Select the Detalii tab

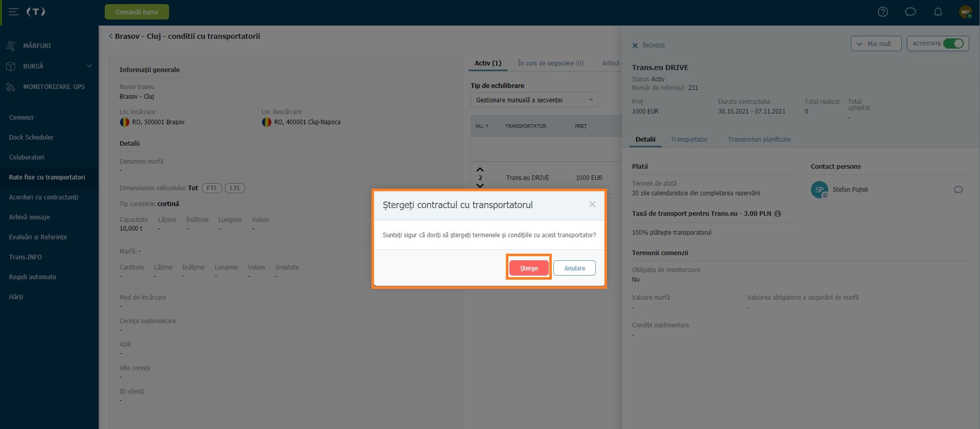tap(645, 139)
